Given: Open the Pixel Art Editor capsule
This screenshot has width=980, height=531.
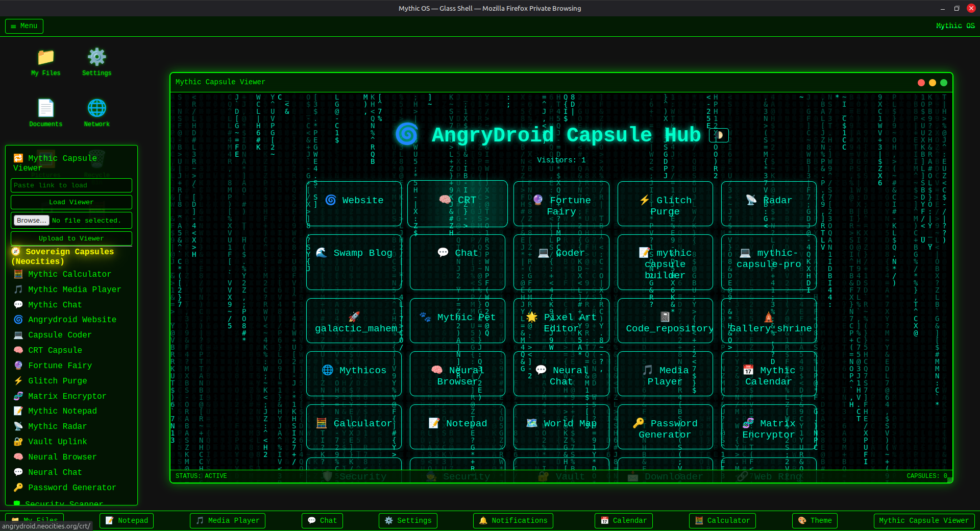Looking at the screenshot, I should [561, 321].
